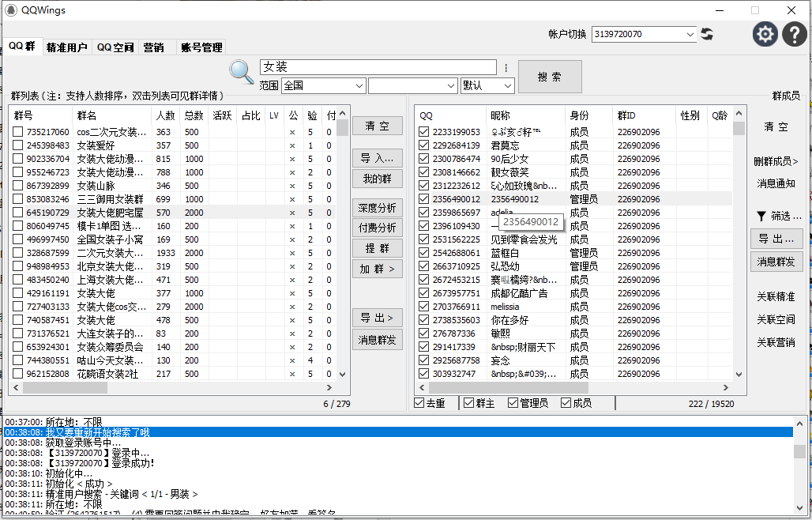The height and width of the screenshot is (520, 812).
Task: Click the 关联精准 link
Action: pos(776,297)
